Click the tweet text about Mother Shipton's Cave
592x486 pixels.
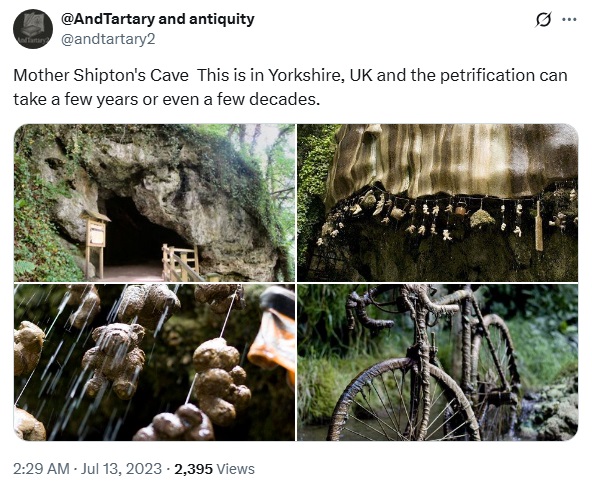point(290,87)
